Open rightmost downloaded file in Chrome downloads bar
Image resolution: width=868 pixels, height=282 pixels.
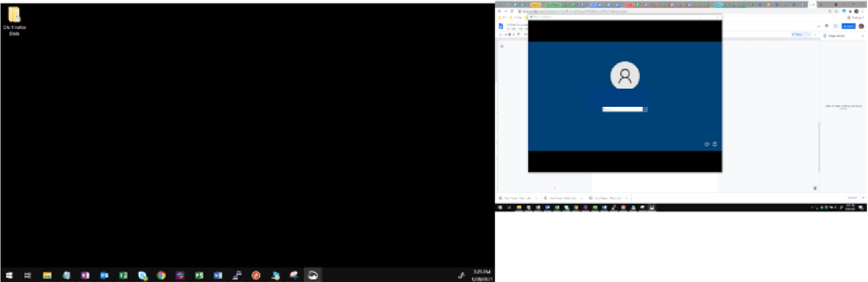click(609, 198)
